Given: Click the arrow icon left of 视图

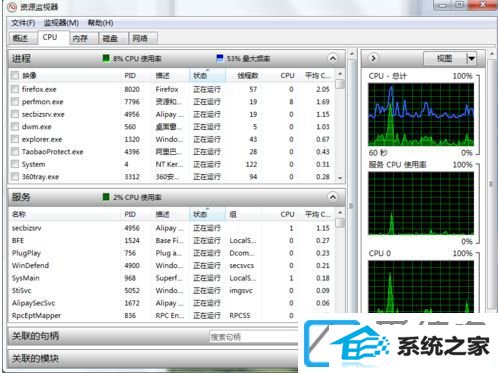Looking at the screenshot, I should (373, 58).
